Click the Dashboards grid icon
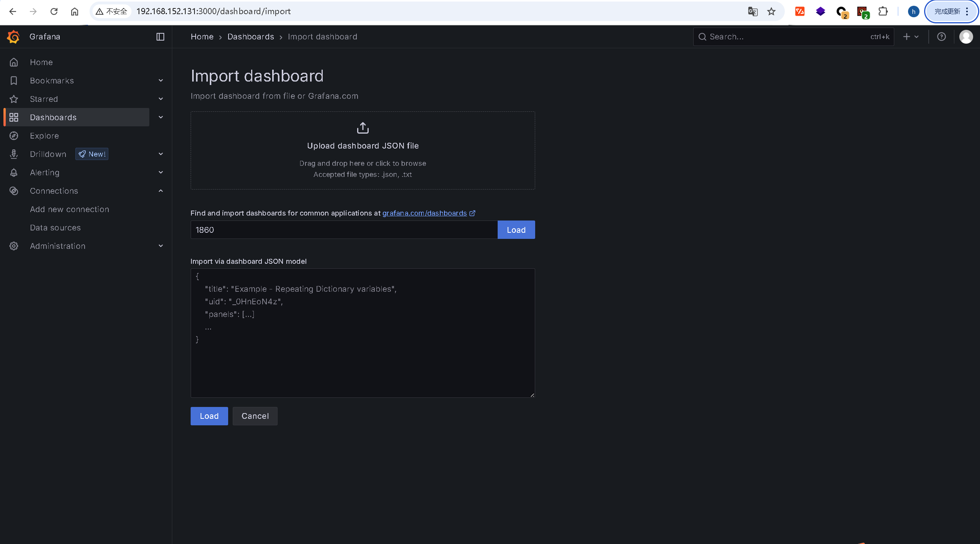The height and width of the screenshot is (544, 980). click(14, 117)
